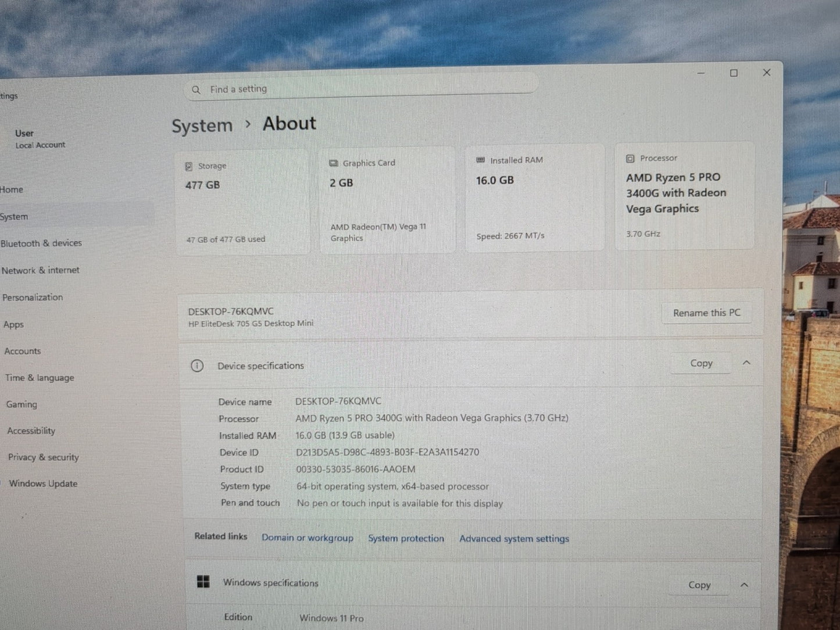
Task: Click the 3.70 GHz text in Processor card
Action: click(x=643, y=234)
